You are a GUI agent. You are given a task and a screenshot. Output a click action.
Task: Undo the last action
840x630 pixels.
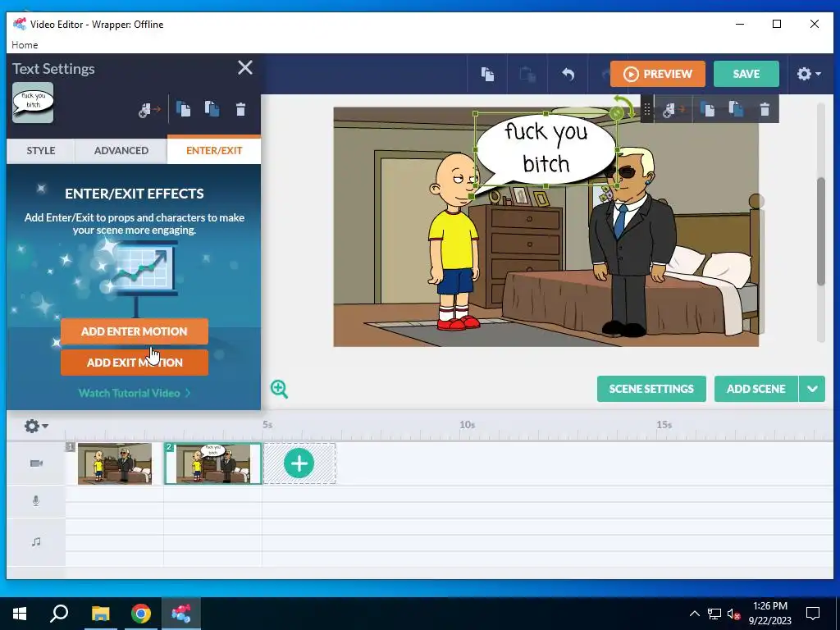[x=568, y=74]
